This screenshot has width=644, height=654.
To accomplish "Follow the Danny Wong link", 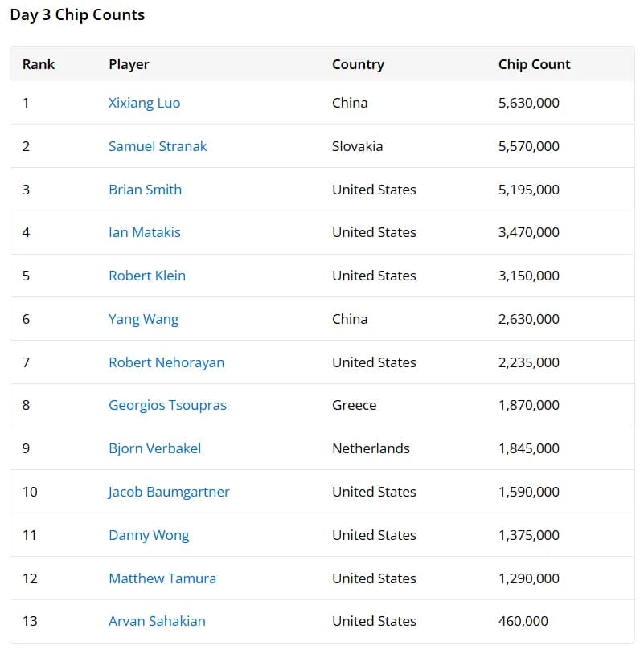I will [149, 535].
